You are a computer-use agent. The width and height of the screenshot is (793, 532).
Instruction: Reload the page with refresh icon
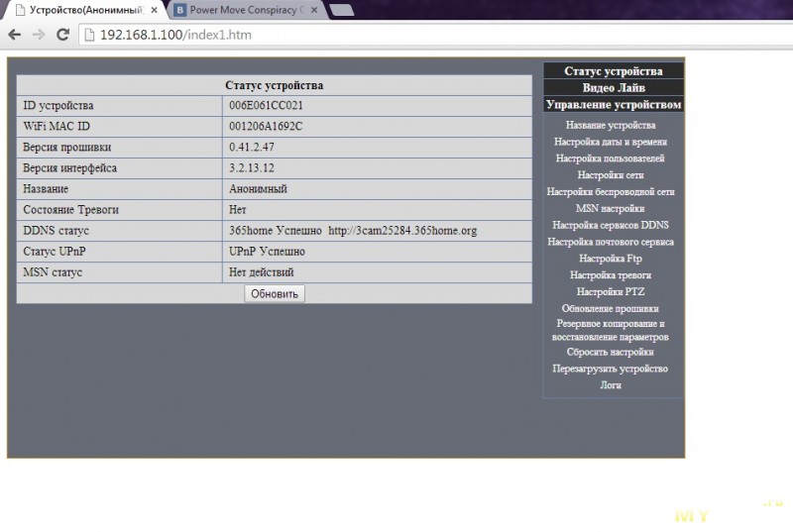point(62,34)
